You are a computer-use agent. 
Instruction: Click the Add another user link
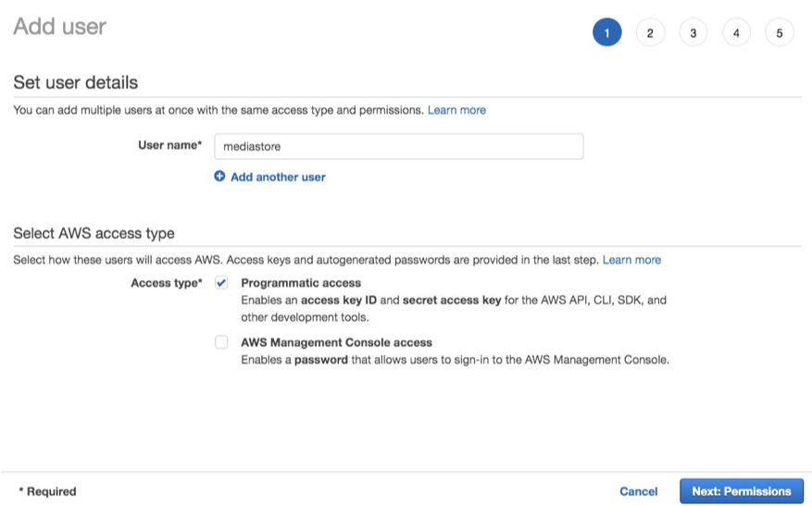coord(278,177)
